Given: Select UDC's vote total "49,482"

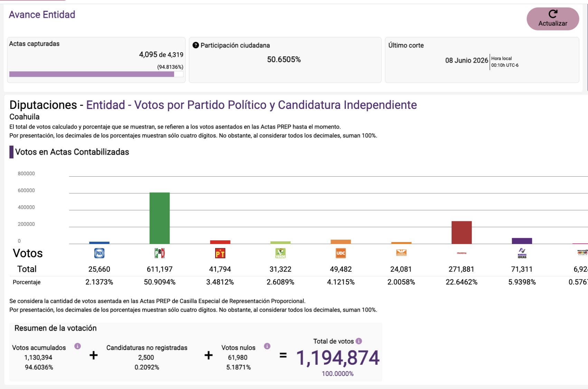Looking at the screenshot, I should point(341,269).
